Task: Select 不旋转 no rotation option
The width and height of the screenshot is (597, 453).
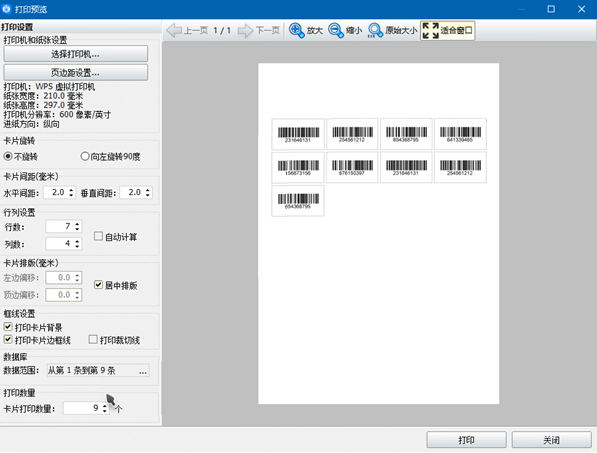Action: click(x=21, y=156)
